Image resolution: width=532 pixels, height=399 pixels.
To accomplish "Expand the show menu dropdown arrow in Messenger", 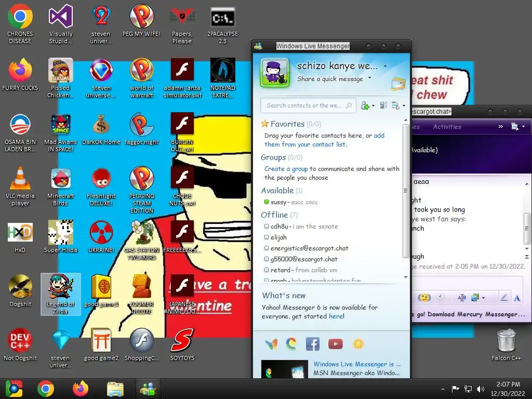I will (x=404, y=106).
